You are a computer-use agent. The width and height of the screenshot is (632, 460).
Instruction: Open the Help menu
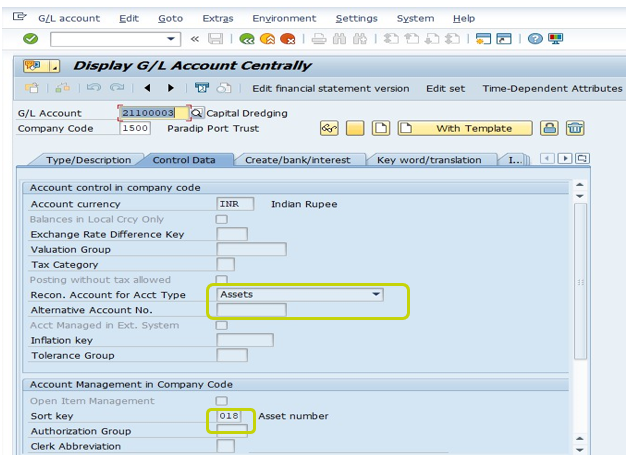coord(464,19)
